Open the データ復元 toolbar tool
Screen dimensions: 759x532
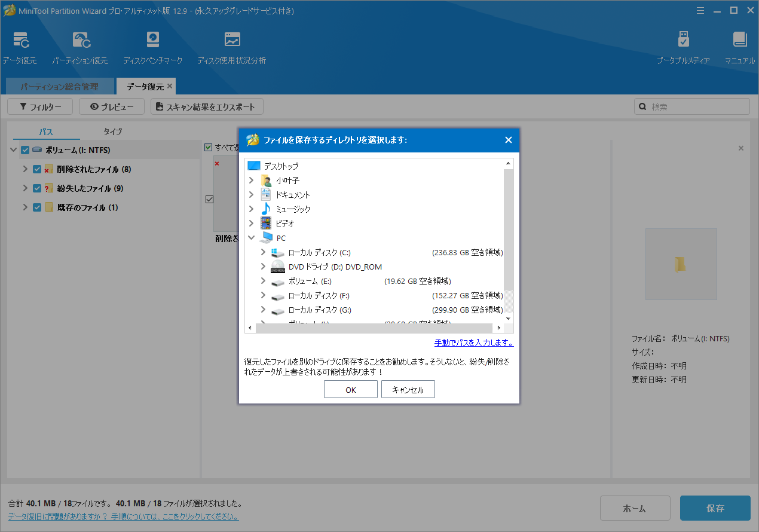pos(20,48)
